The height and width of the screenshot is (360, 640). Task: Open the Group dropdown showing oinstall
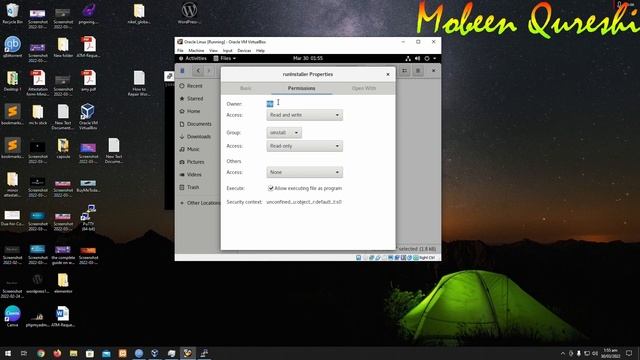pos(284,133)
